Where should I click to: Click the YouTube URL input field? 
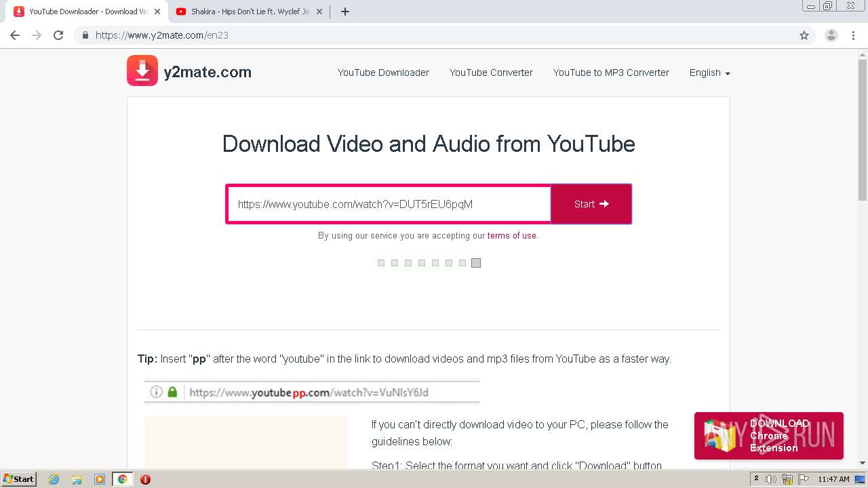tap(389, 204)
